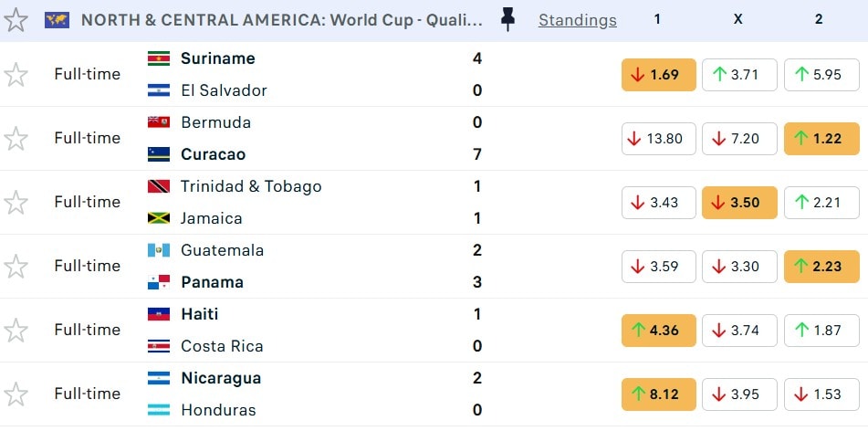Star the Bermuda vs Curacao match
The height and width of the screenshot is (431, 868).
coord(16,138)
